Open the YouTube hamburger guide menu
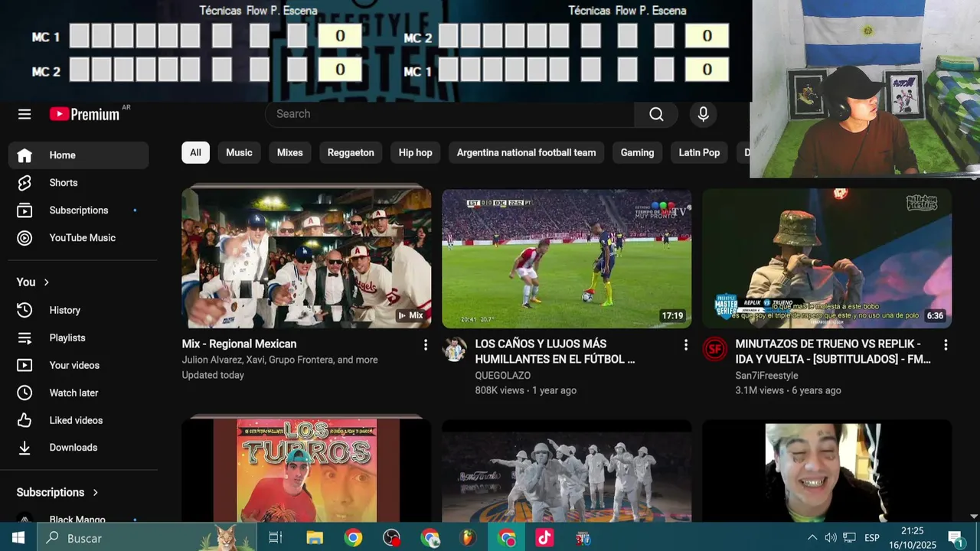This screenshot has height=551, width=980. click(x=24, y=114)
